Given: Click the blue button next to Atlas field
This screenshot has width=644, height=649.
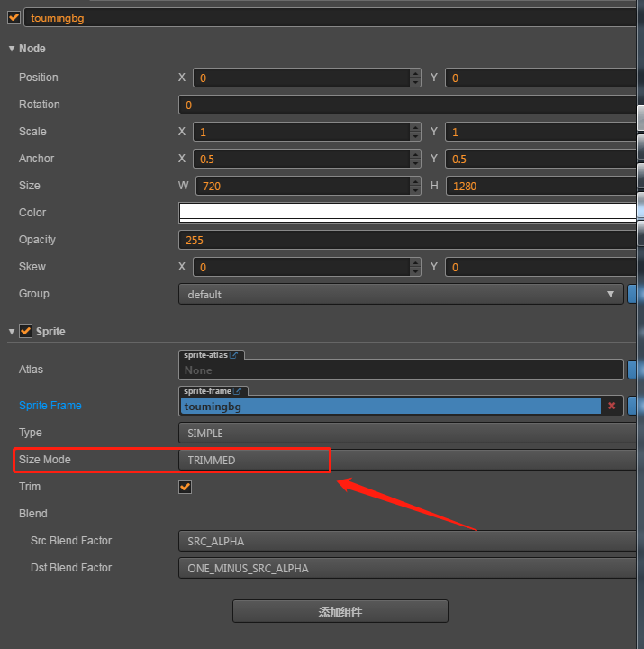Looking at the screenshot, I should click(631, 370).
